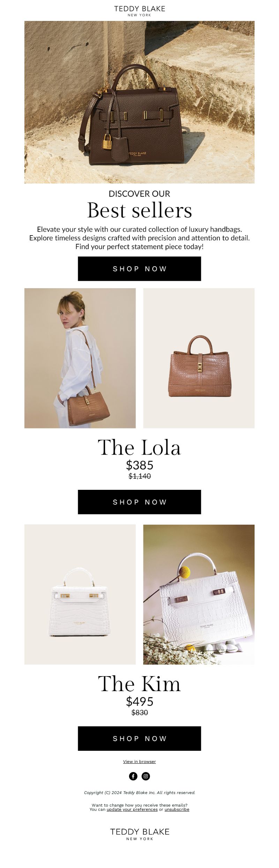Follow the update your preferences link
The height and width of the screenshot is (868, 279).
pos(132,809)
